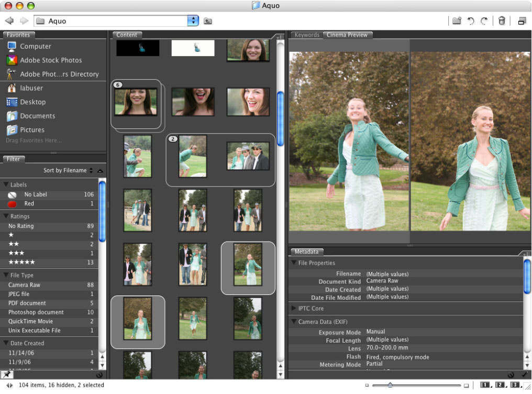This screenshot has height=394, width=532.
Task: Create a new folder with the toolbar icon
Action: 457,21
